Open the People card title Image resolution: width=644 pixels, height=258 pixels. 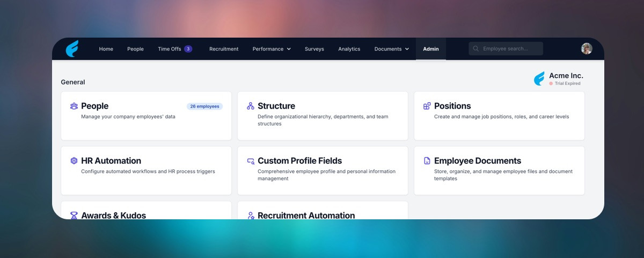tap(95, 106)
